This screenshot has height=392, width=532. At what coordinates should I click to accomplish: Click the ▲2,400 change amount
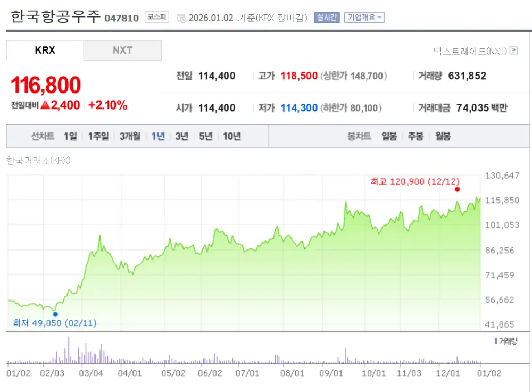[60, 105]
